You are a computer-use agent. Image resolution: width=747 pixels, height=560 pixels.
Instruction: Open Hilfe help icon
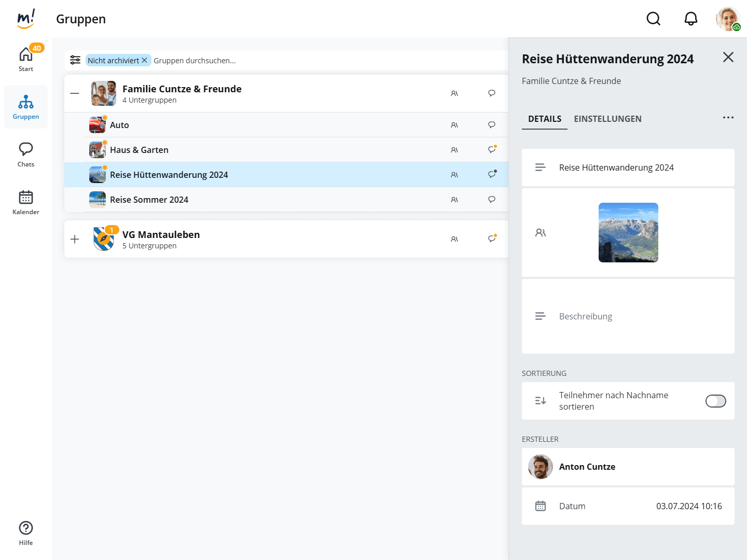26,533
